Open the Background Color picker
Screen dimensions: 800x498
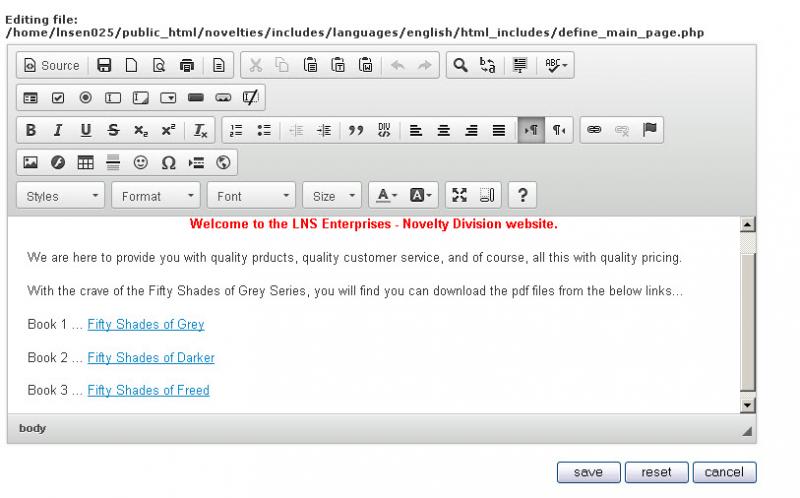tap(421, 195)
